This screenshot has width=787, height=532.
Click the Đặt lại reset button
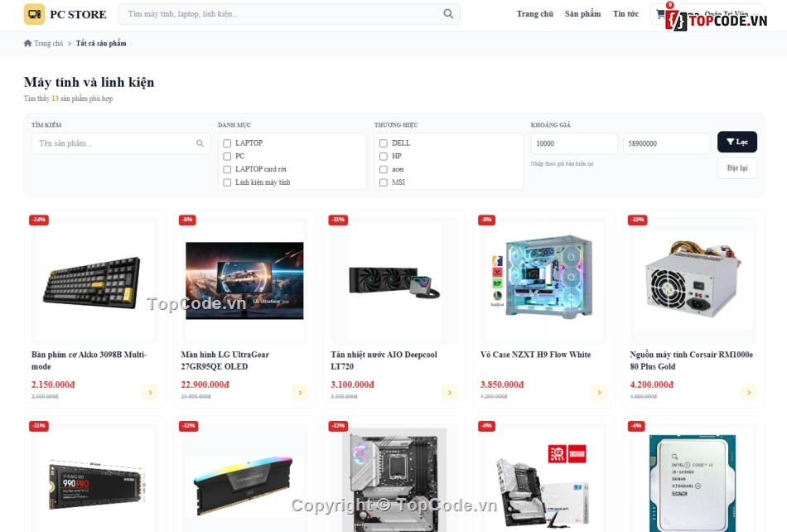736,168
